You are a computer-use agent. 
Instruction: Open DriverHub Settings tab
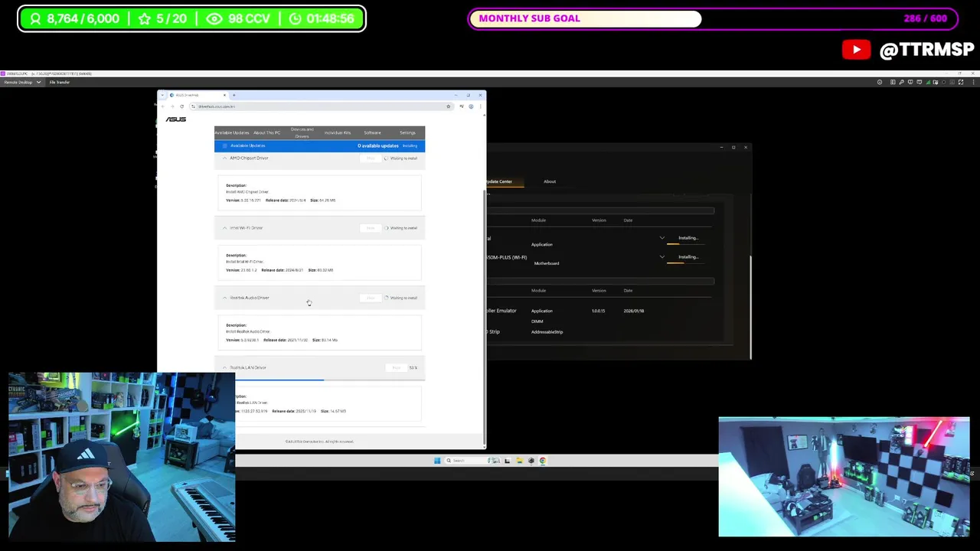(407, 132)
